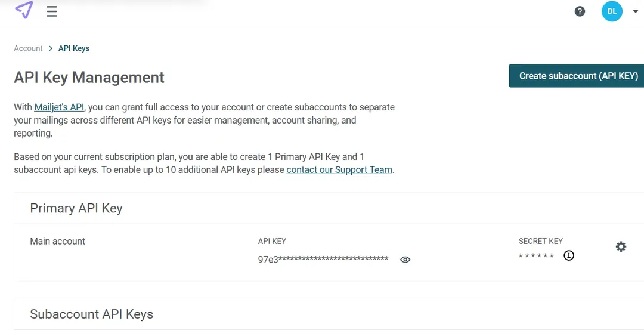The image size is (644, 330).
Task: Follow contact our Support Team link
Action: 339,169
